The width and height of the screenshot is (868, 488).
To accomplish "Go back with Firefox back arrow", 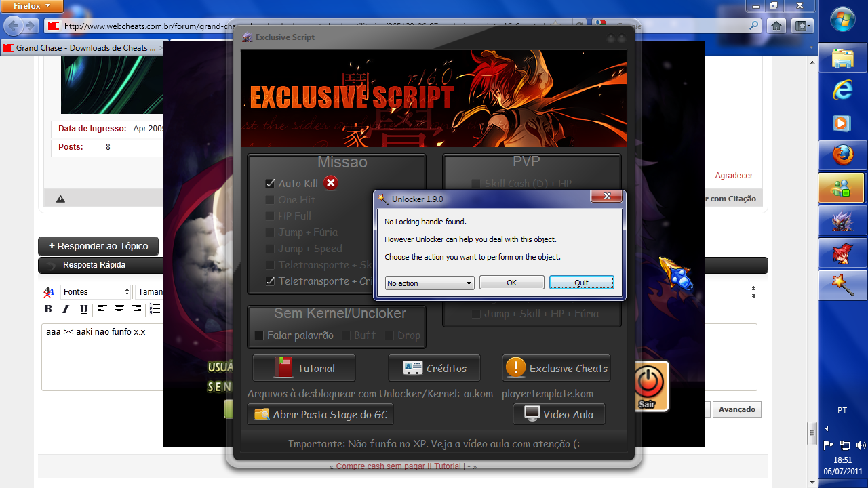I will pyautogui.click(x=14, y=26).
